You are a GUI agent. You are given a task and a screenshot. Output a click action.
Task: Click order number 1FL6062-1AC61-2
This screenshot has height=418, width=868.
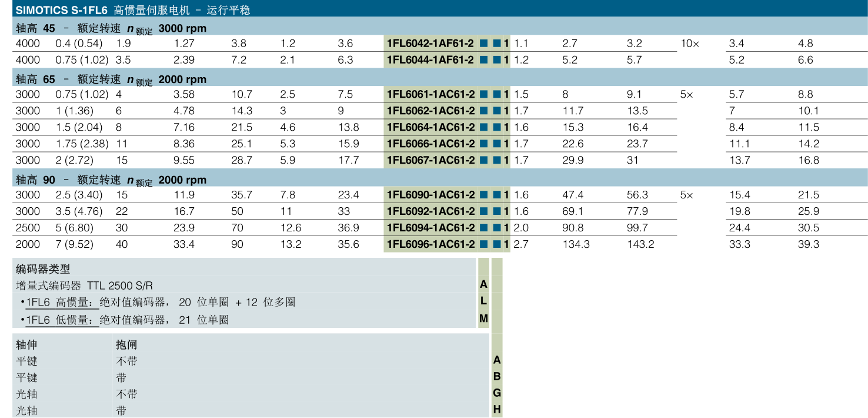tap(430, 111)
